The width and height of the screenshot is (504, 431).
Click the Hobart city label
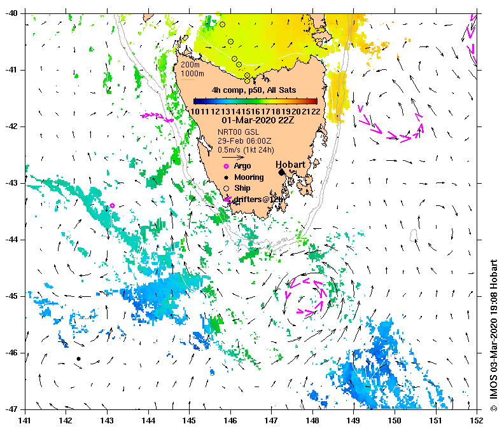tap(291, 165)
